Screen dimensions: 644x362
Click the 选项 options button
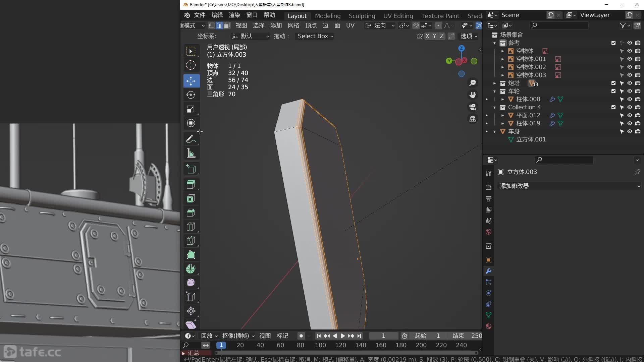[x=469, y=36]
